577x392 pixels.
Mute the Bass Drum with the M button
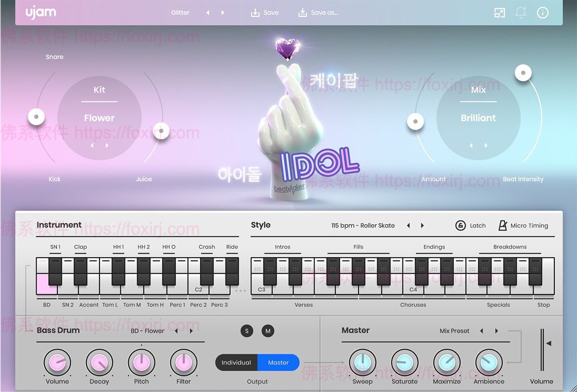pos(268,331)
